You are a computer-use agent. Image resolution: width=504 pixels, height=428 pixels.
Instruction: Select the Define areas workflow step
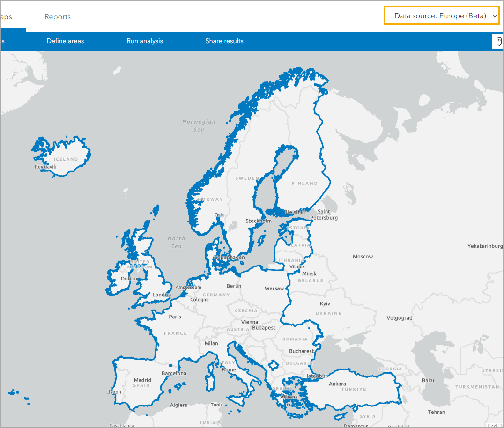(65, 41)
